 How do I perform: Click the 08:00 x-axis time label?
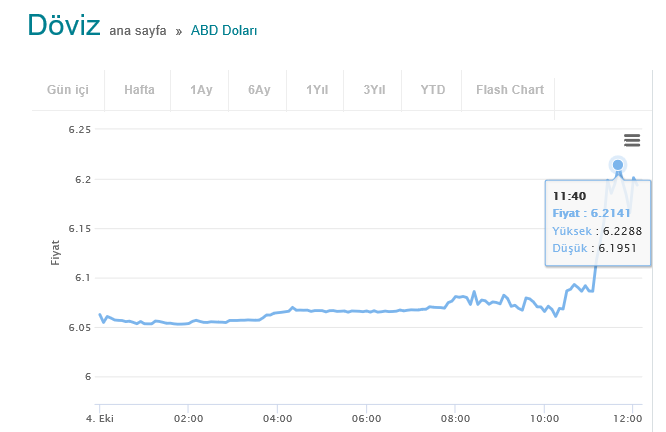tap(455, 419)
